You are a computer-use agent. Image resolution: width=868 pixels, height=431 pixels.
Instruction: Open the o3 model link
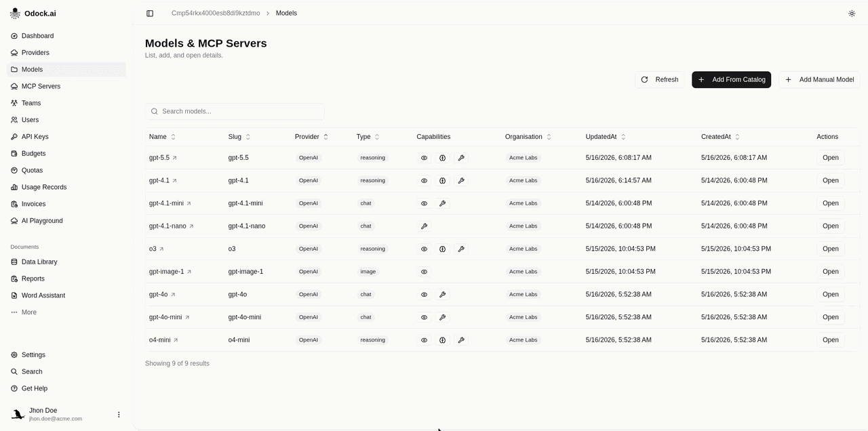tap(157, 249)
